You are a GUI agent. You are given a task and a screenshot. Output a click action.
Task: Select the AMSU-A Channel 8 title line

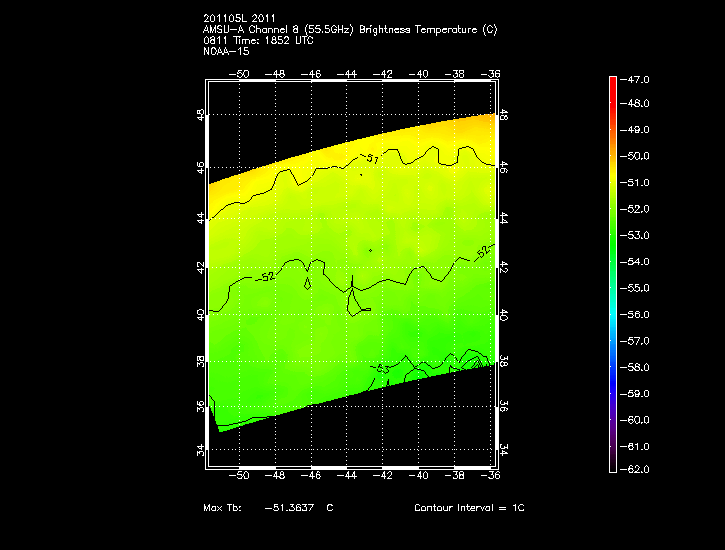[x=349, y=29]
